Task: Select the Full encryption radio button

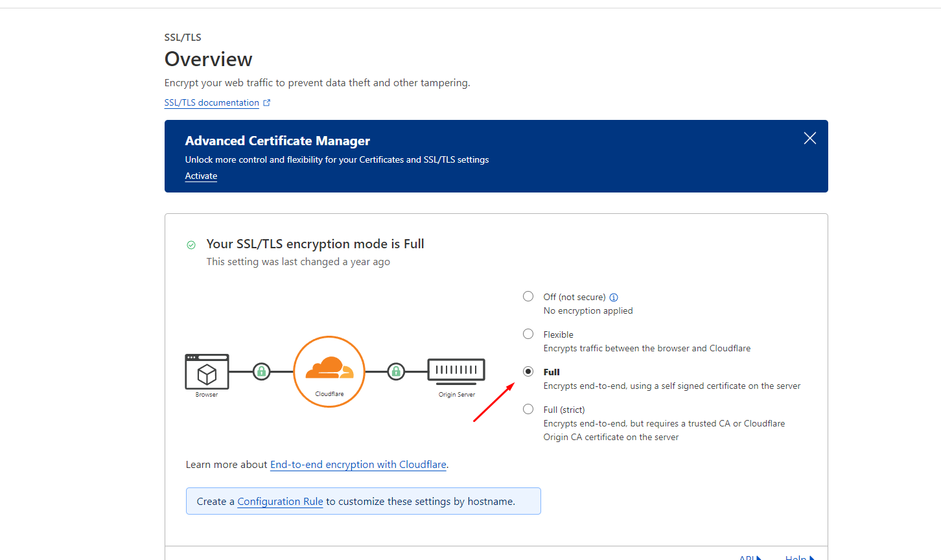Action: coord(528,371)
